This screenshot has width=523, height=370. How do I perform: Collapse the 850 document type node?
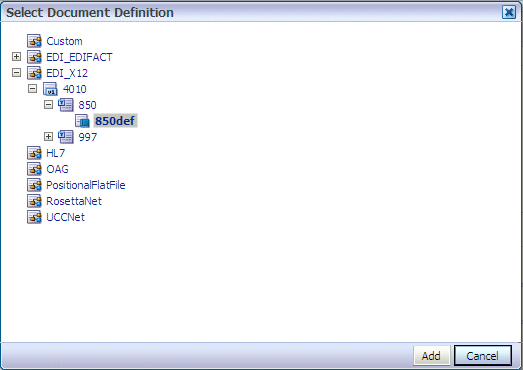pos(48,105)
